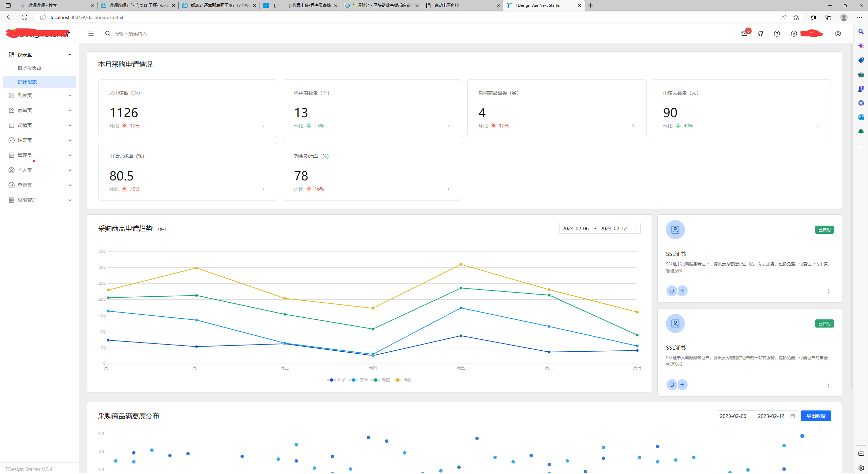Click plus add button on first SSL card
Image resolution: width=868 pixels, height=474 pixels.
(682, 291)
